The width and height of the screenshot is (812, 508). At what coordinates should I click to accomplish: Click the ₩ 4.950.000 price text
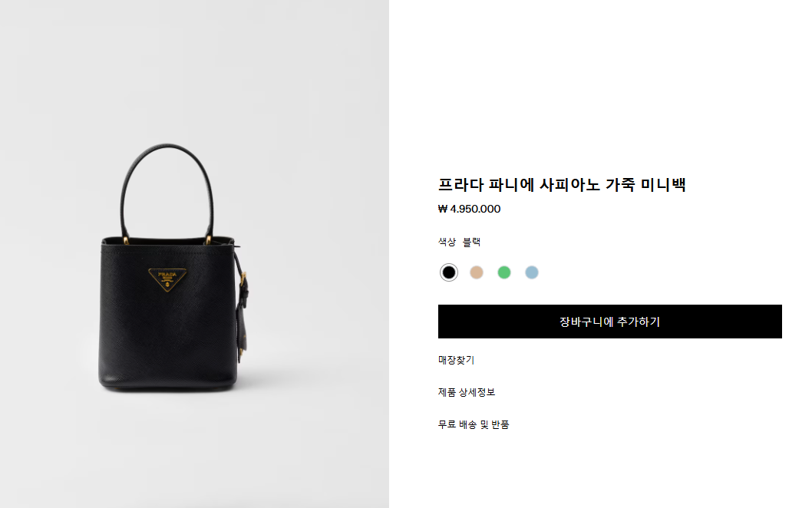click(469, 209)
